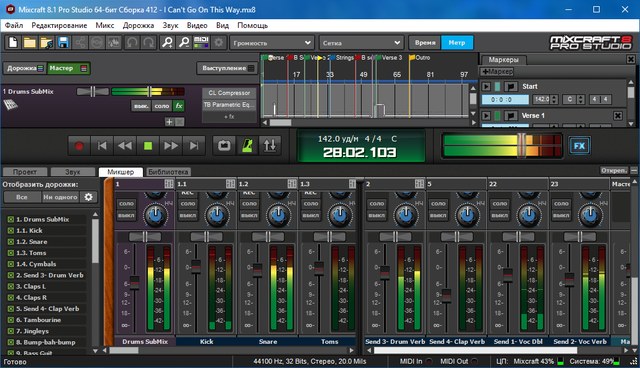The width and height of the screenshot is (640, 368).
Task: Stop playback with the green square button
Action: point(148,146)
